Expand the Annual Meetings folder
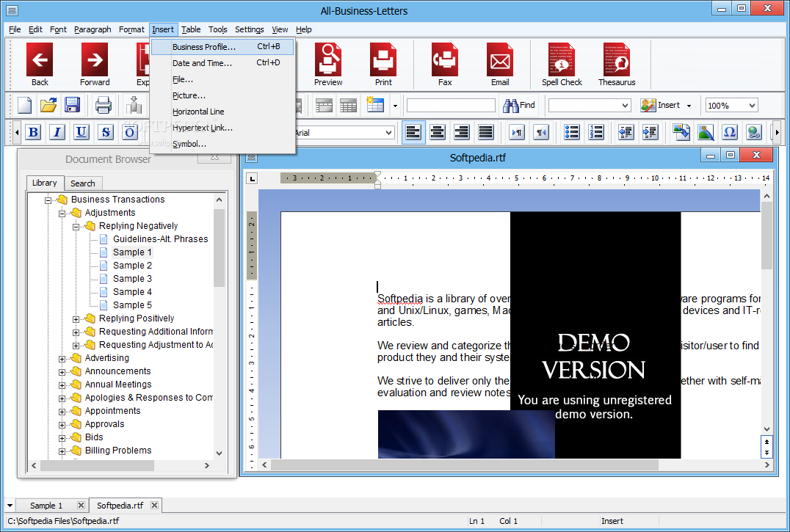This screenshot has height=532, width=790. pyautogui.click(x=62, y=385)
